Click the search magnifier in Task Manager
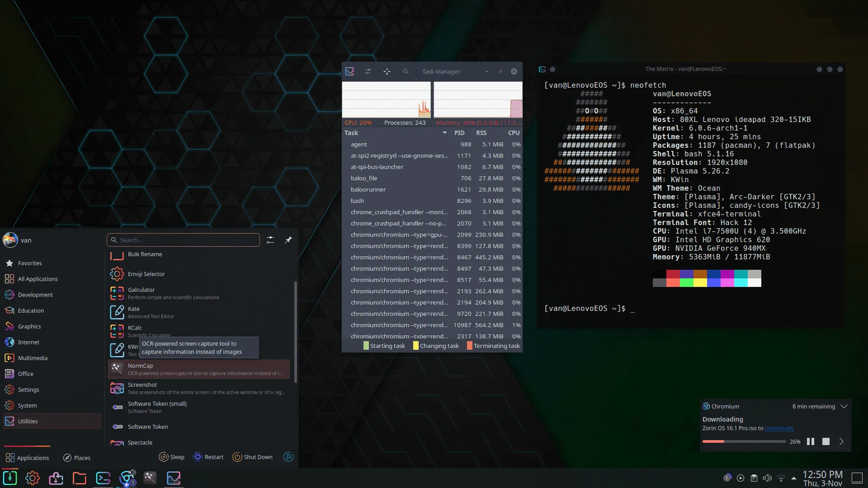The image size is (868, 488). click(x=406, y=71)
